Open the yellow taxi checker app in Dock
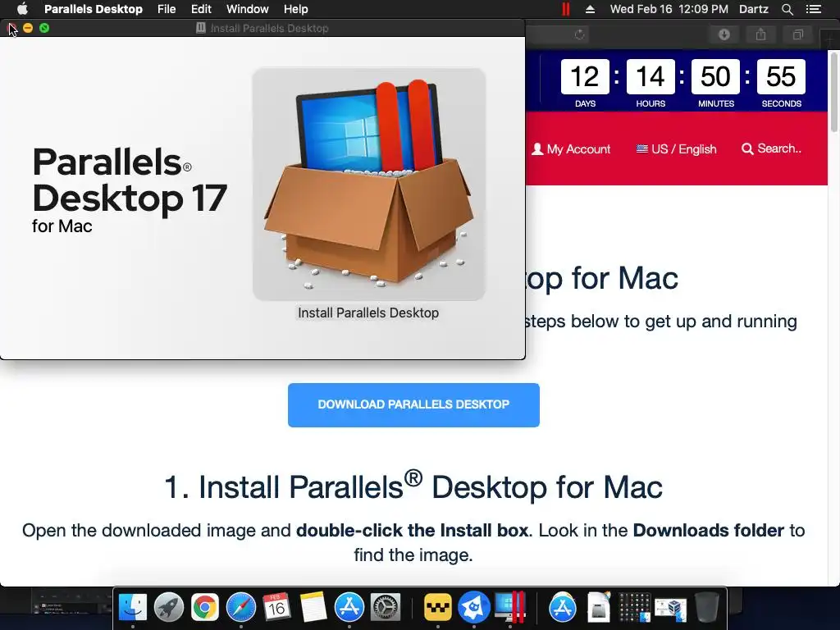The height and width of the screenshot is (630, 840). (438, 607)
